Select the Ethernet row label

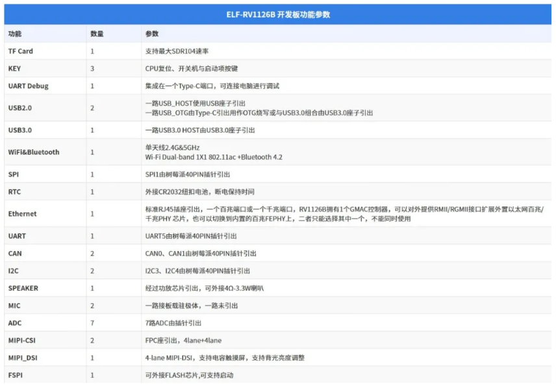[23, 214]
